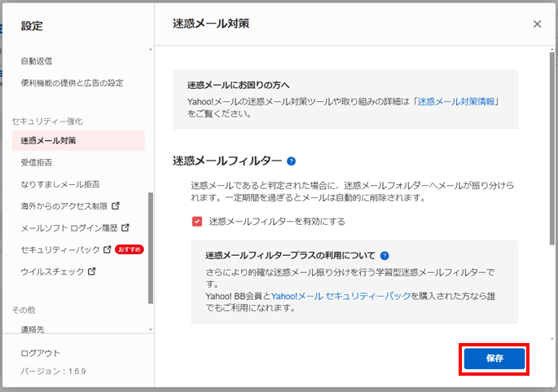
Task: Open 受信拒否 settings
Action: click(x=37, y=162)
